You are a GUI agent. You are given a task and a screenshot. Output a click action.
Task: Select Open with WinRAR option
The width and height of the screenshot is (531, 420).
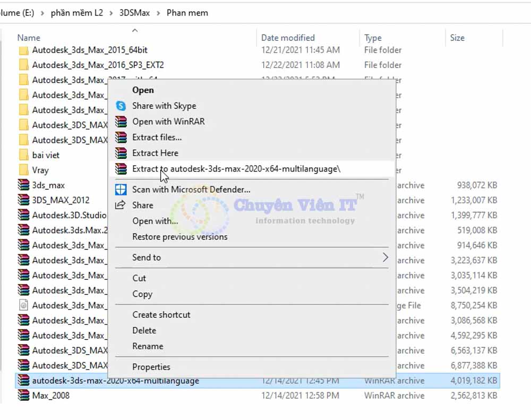click(x=168, y=122)
